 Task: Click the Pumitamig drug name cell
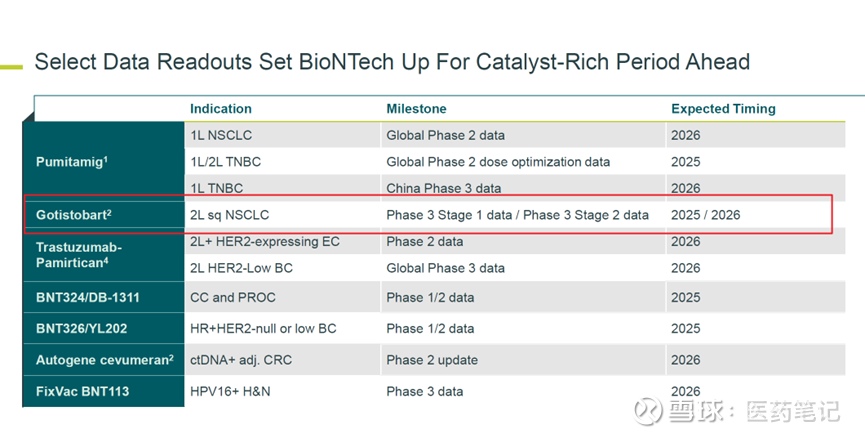coord(72,161)
